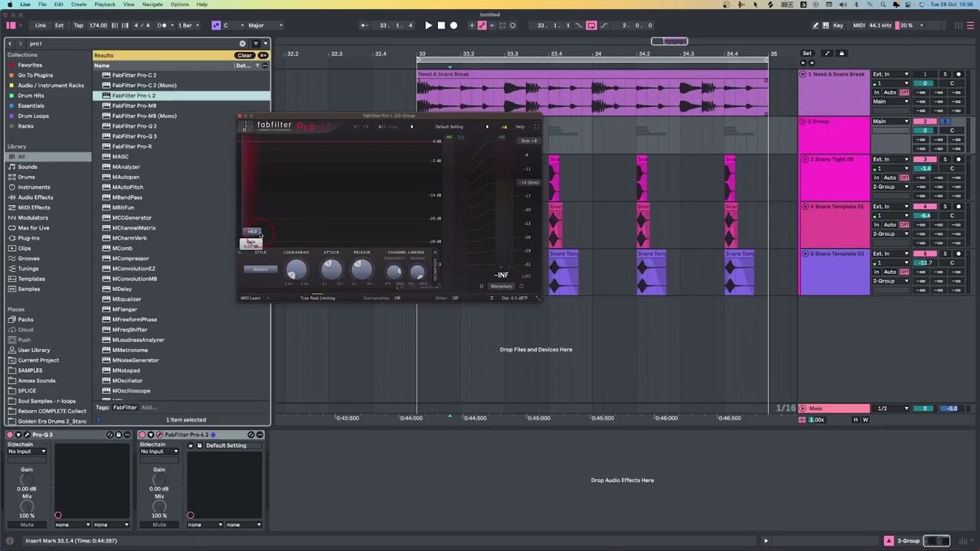Open Instruments library category
980x551 pixels.
(34, 187)
